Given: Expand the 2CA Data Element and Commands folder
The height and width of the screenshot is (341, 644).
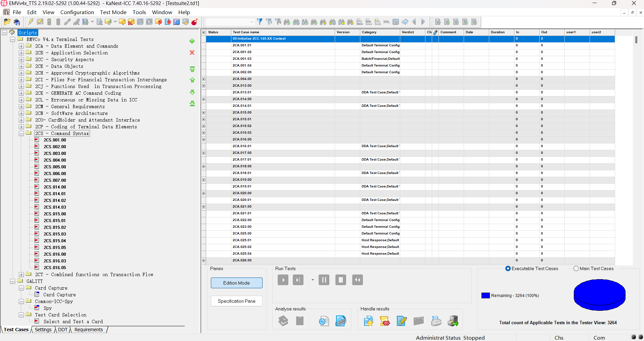Looking at the screenshot, I should tap(21, 46).
